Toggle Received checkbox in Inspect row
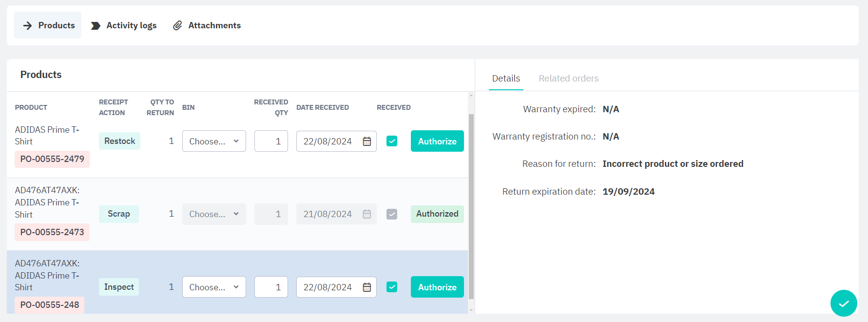Image resolution: width=868 pixels, height=322 pixels. (392, 287)
